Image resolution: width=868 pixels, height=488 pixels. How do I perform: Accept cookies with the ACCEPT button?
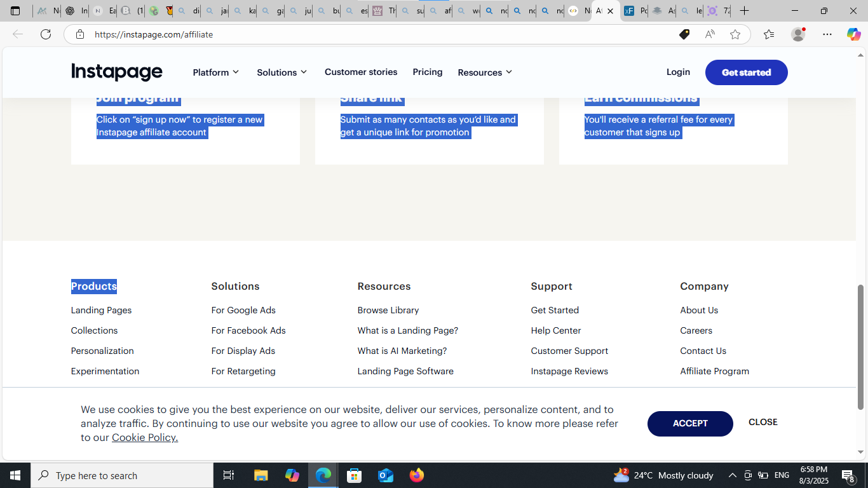tap(690, 424)
